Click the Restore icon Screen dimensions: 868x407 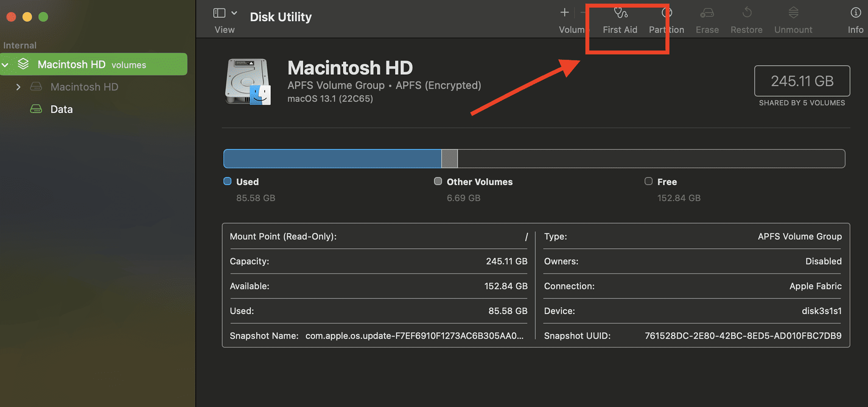point(746,19)
